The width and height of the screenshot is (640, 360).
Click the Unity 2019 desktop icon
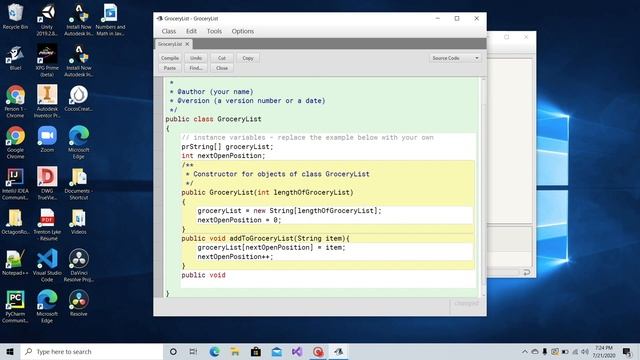tap(47, 20)
